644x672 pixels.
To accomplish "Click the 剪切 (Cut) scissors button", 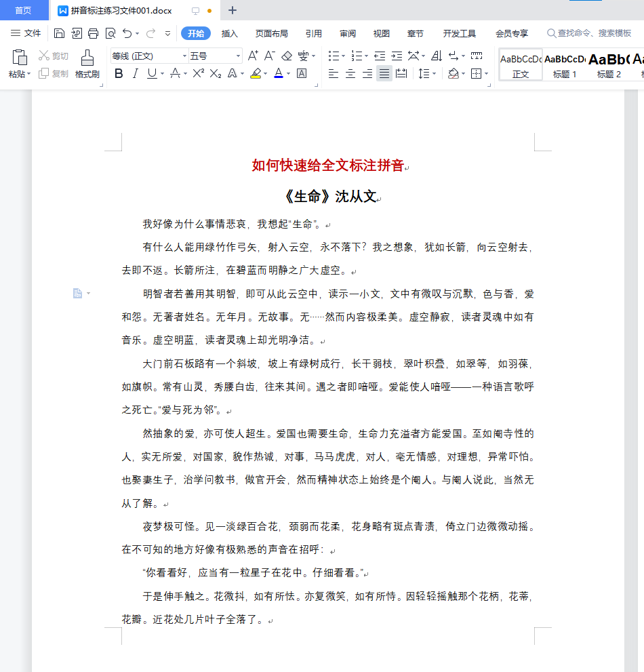I will pos(53,56).
